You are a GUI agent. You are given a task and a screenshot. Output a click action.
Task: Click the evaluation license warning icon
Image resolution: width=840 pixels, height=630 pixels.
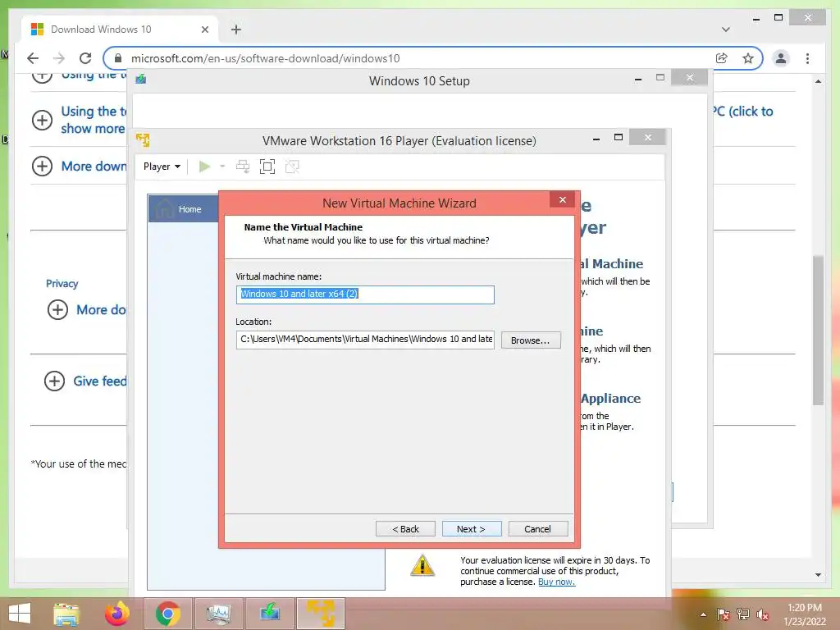(x=422, y=565)
